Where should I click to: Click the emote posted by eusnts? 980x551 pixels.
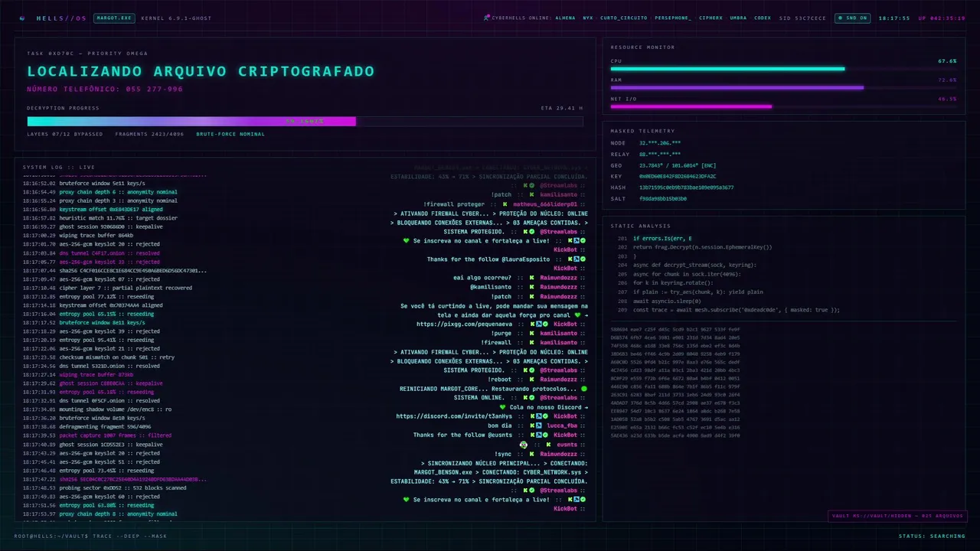click(524, 444)
